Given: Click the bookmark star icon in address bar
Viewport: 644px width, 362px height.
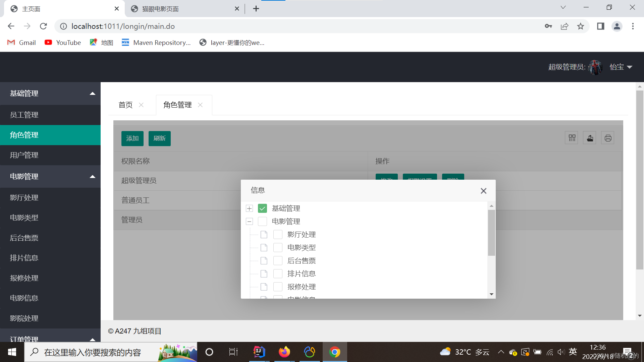Looking at the screenshot, I should pyautogui.click(x=581, y=26).
